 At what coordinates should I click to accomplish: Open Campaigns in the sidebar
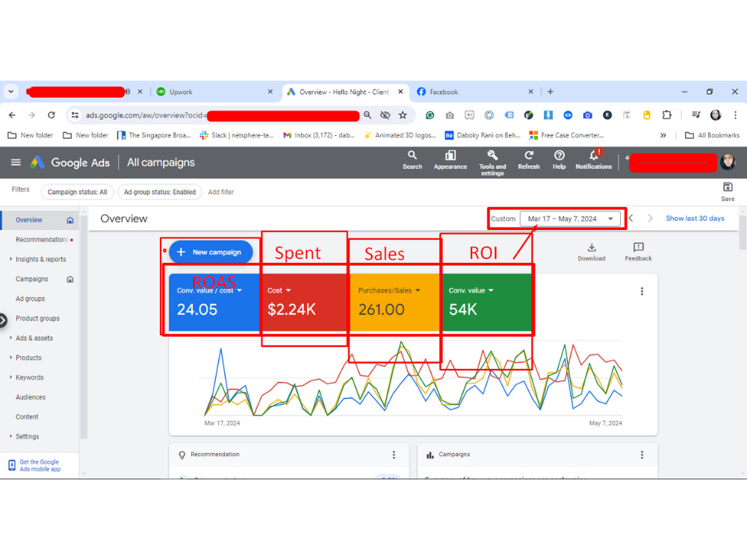point(32,279)
